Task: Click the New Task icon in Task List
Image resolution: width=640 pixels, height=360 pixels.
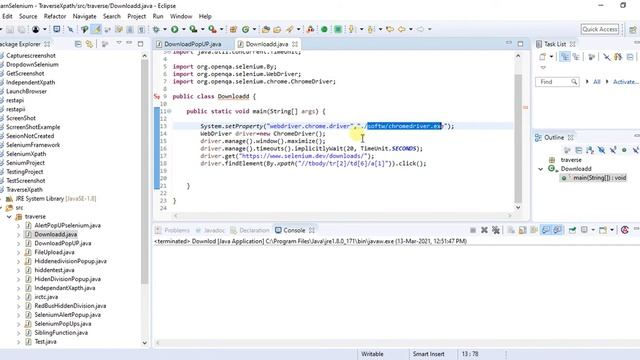Action: tap(542, 57)
